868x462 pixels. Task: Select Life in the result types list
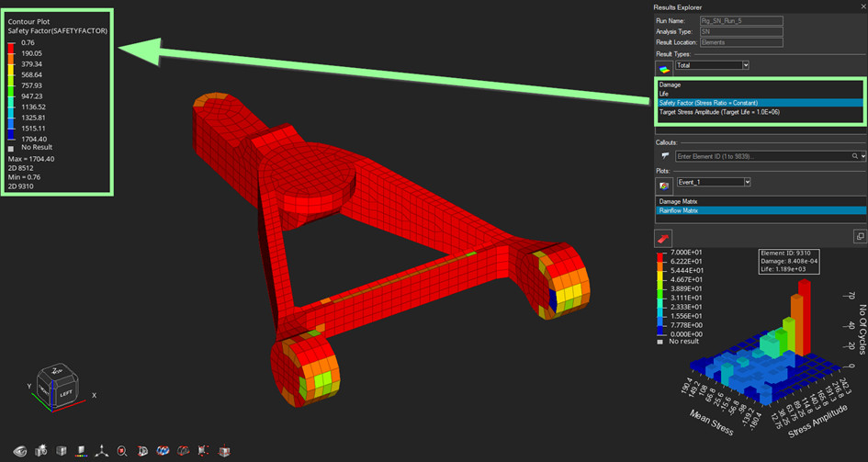[665, 94]
